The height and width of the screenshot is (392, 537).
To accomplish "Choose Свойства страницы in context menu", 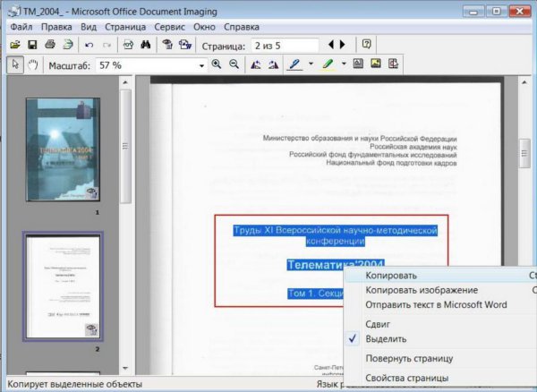I will pyautogui.click(x=441, y=378).
